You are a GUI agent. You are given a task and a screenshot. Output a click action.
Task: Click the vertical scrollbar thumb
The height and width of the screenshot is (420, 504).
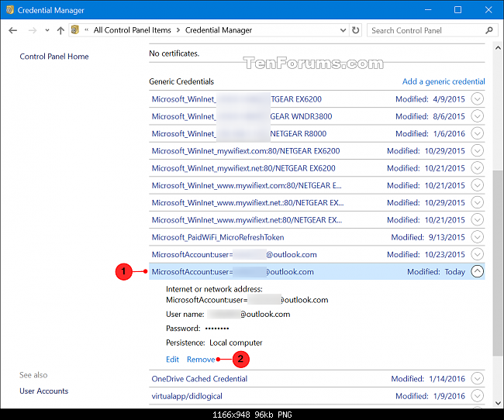pyautogui.click(x=498, y=263)
